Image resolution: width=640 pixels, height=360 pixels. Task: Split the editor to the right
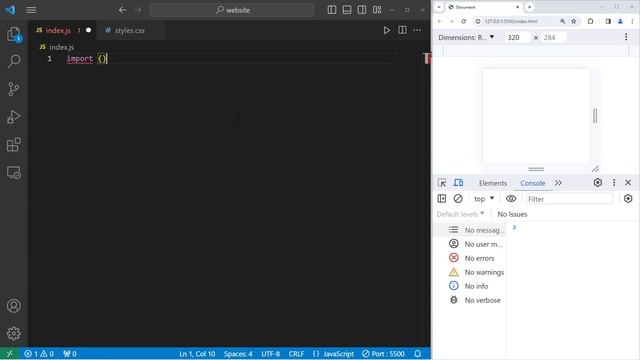[x=402, y=30]
